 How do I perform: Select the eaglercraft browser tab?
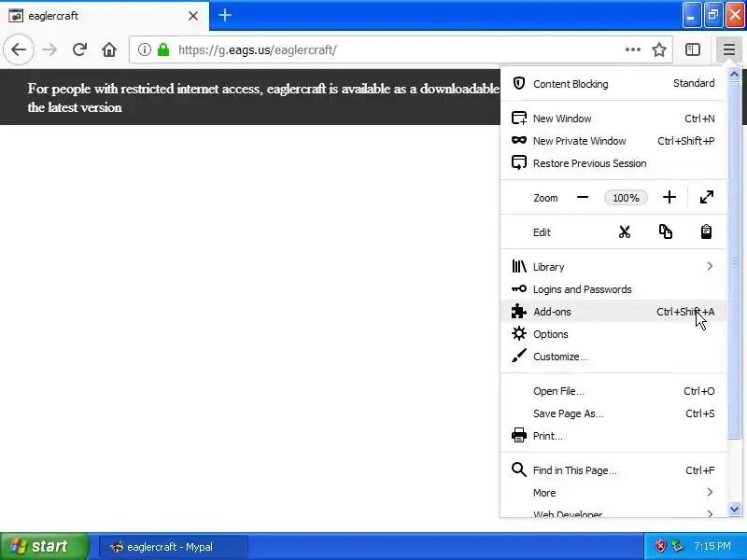coord(105,16)
